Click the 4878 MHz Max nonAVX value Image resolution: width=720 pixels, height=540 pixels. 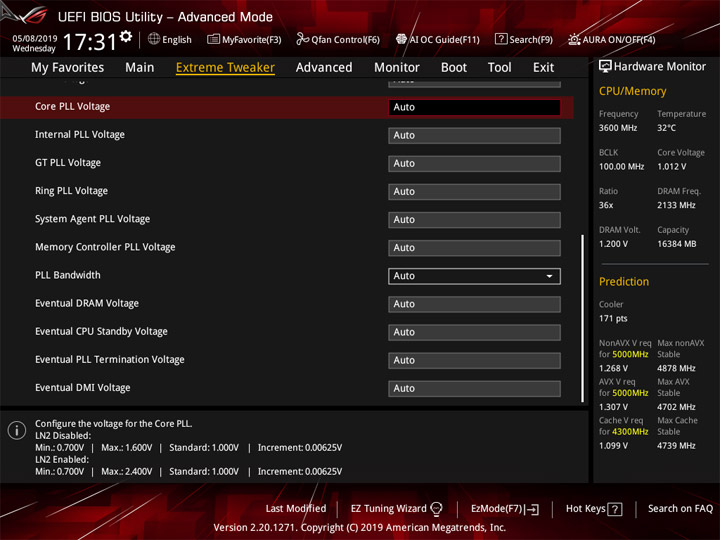676,368
